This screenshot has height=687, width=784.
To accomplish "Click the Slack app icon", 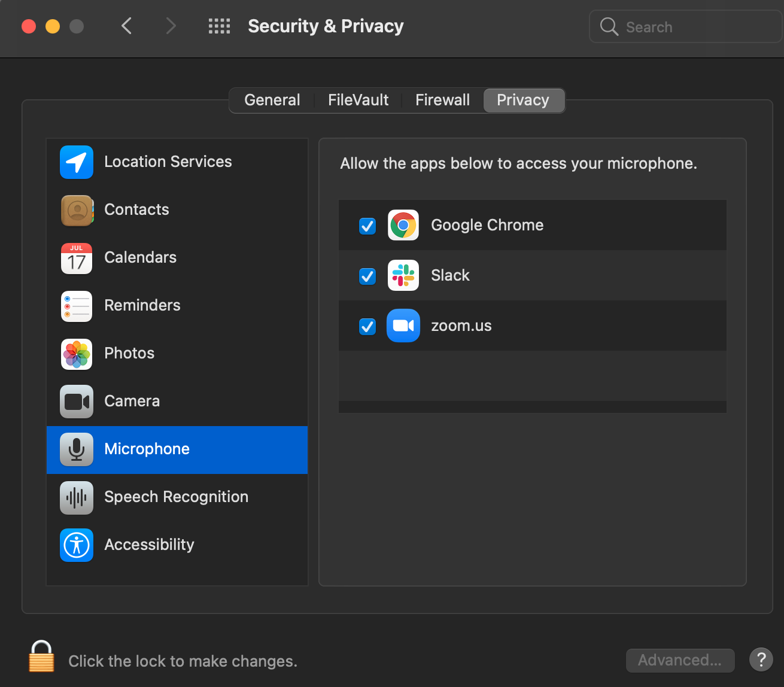I will [403, 275].
